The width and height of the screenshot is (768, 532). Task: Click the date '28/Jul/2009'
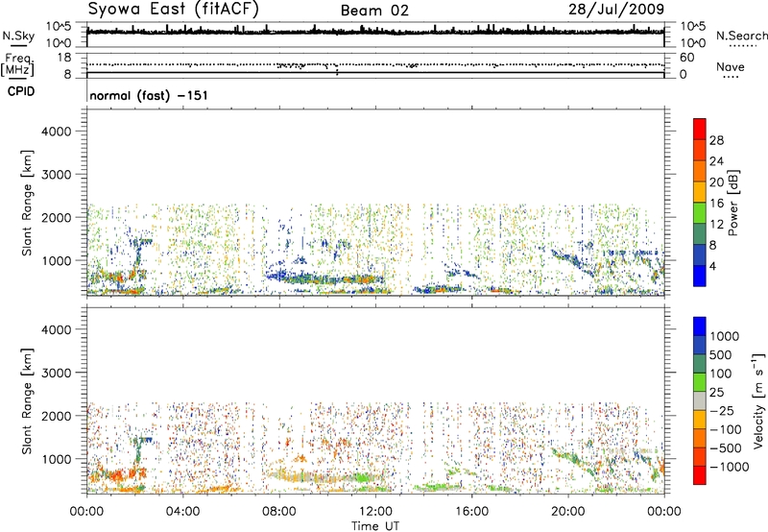click(616, 10)
